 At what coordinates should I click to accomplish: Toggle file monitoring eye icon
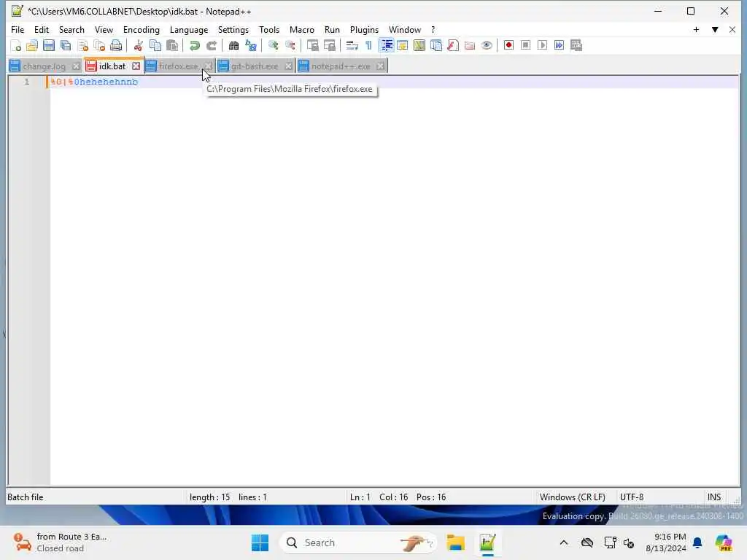click(487, 45)
